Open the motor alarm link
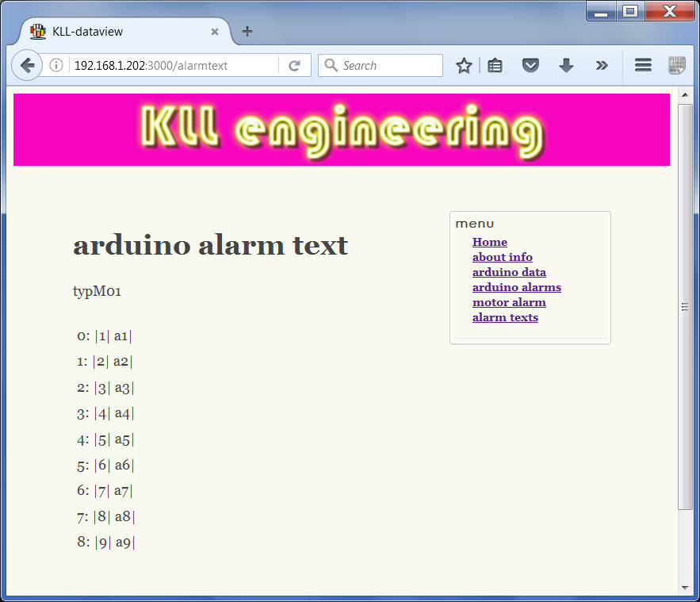Screen dimensions: 700x602 (x=509, y=302)
